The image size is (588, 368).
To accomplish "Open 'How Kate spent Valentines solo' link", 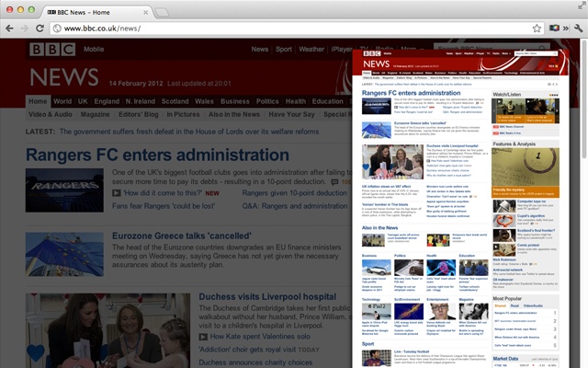I will point(260,337).
